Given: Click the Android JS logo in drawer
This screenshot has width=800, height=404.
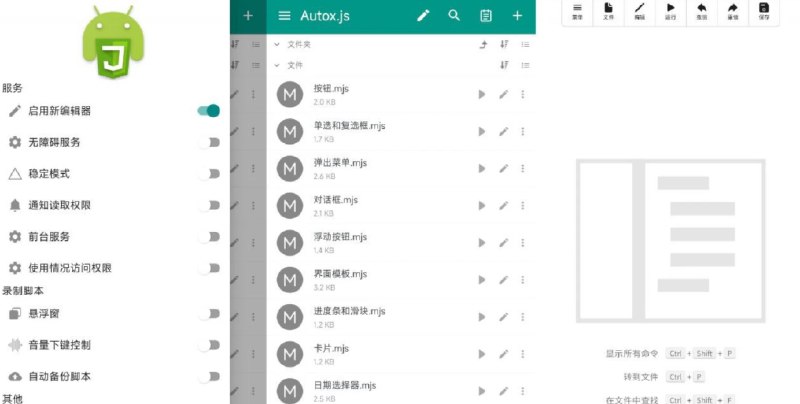Looking at the screenshot, I should pos(113,42).
